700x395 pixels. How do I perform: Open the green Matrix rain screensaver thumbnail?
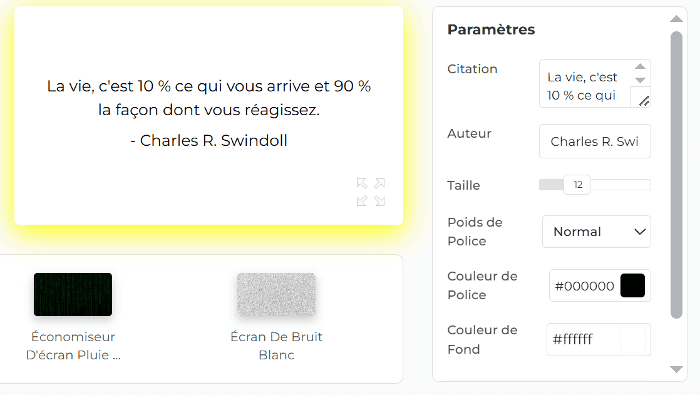(x=73, y=295)
